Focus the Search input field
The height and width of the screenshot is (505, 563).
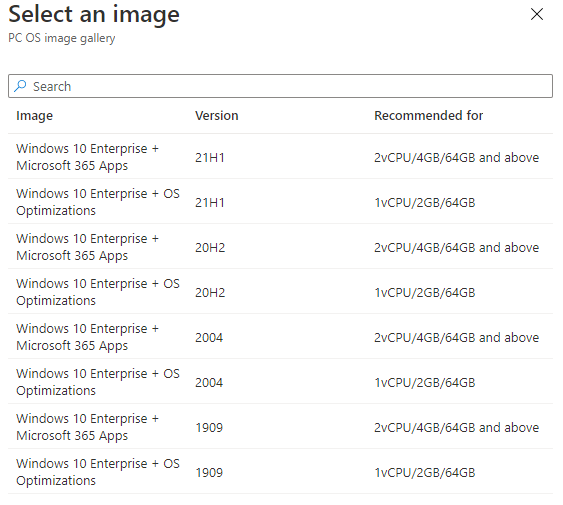280,86
